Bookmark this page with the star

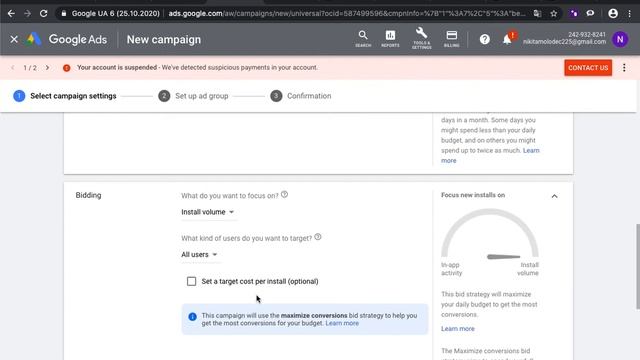coord(554,13)
